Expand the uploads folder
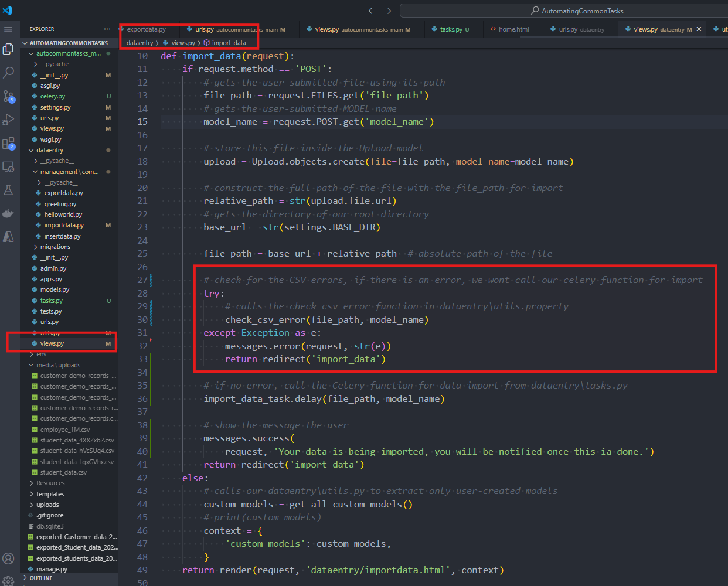 click(x=69, y=505)
